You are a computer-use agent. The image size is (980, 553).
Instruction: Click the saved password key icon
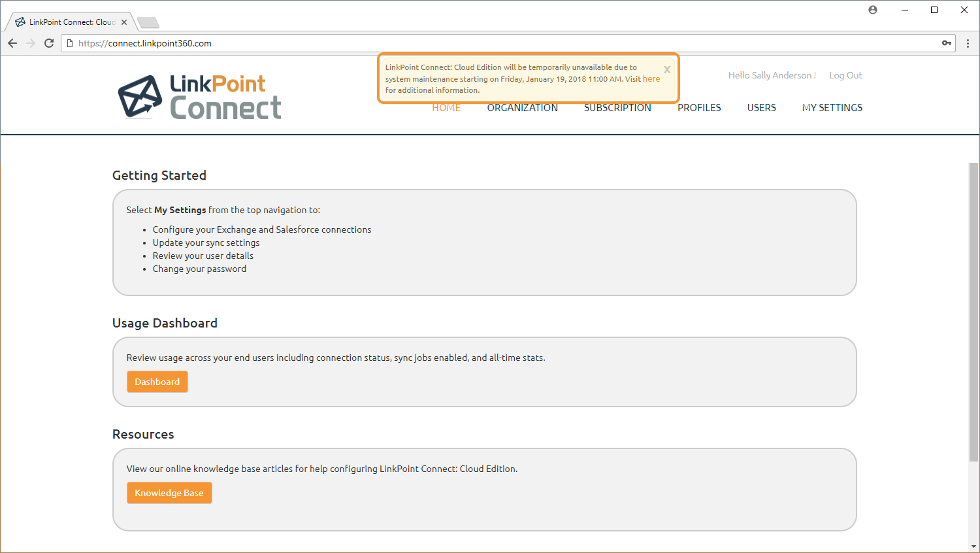coord(946,43)
